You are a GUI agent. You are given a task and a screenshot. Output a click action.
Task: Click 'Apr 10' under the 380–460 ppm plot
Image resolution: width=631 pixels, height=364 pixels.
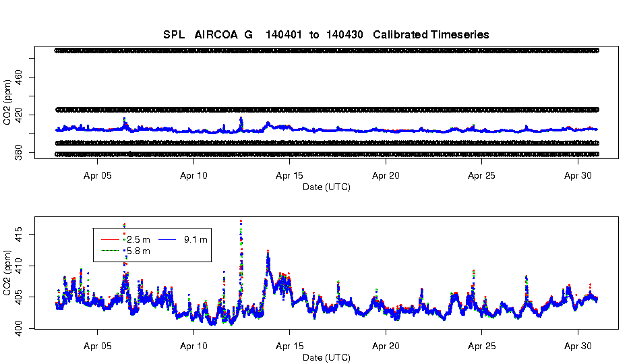[x=193, y=176]
